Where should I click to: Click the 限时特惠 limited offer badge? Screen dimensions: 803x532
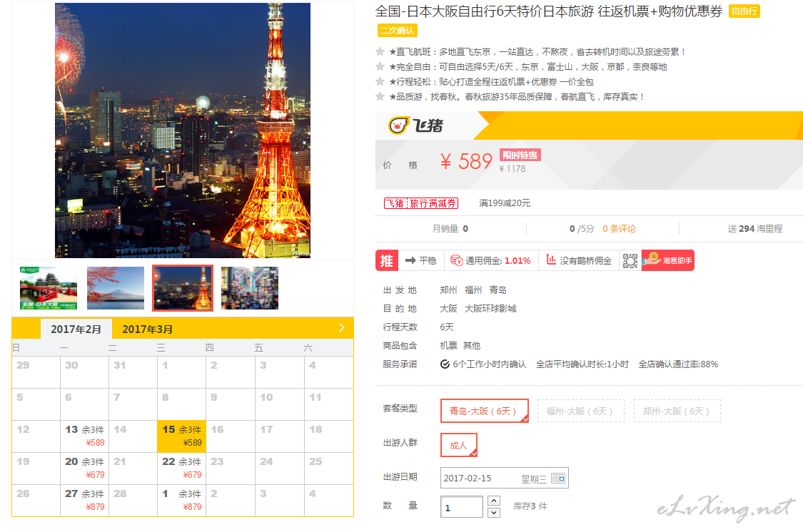(520, 155)
